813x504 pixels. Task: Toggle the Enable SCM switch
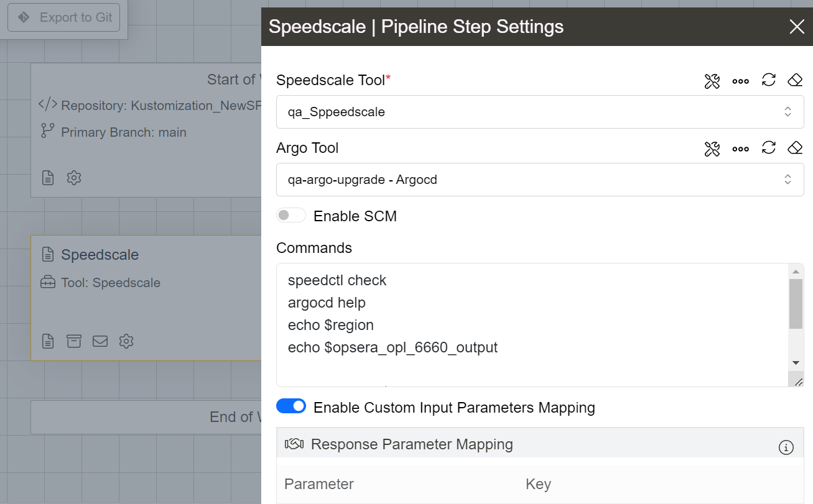coord(291,216)
